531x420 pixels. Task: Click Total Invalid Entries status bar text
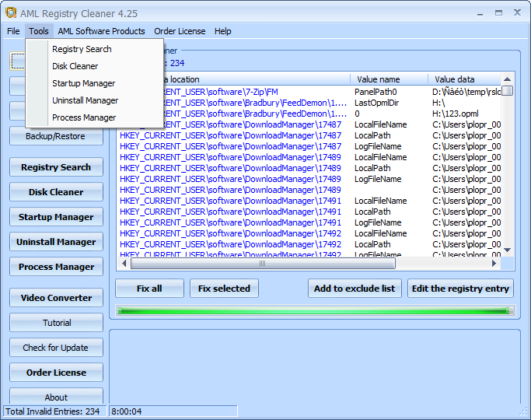point(53,411)
